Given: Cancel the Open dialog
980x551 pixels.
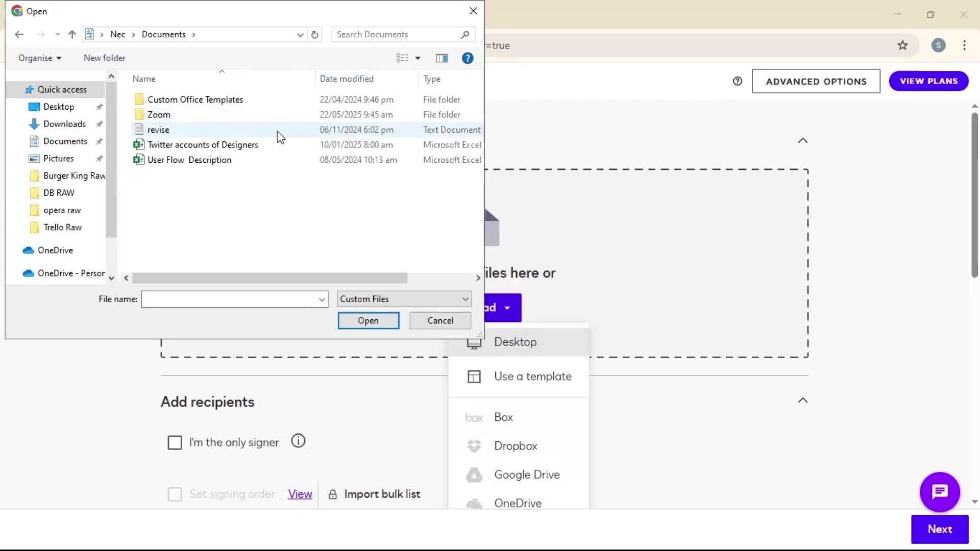Looking at the screenshot, I should [x=440, y=320].
